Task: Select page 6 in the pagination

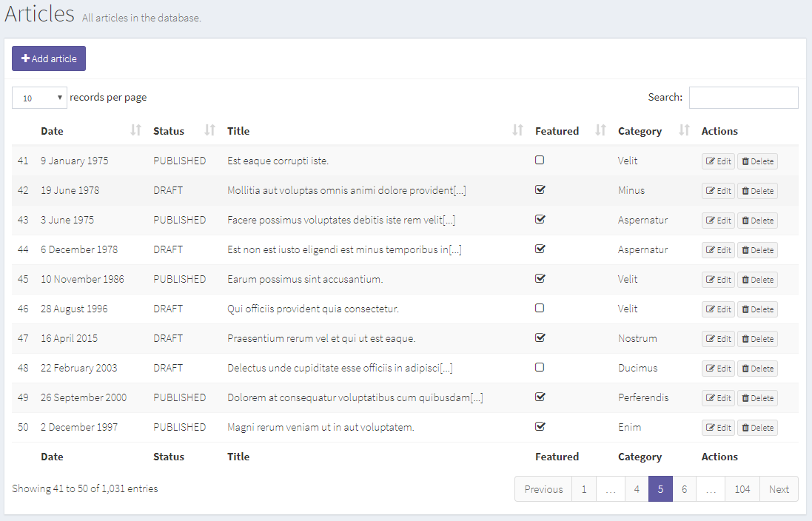Action: click(684, 488)
